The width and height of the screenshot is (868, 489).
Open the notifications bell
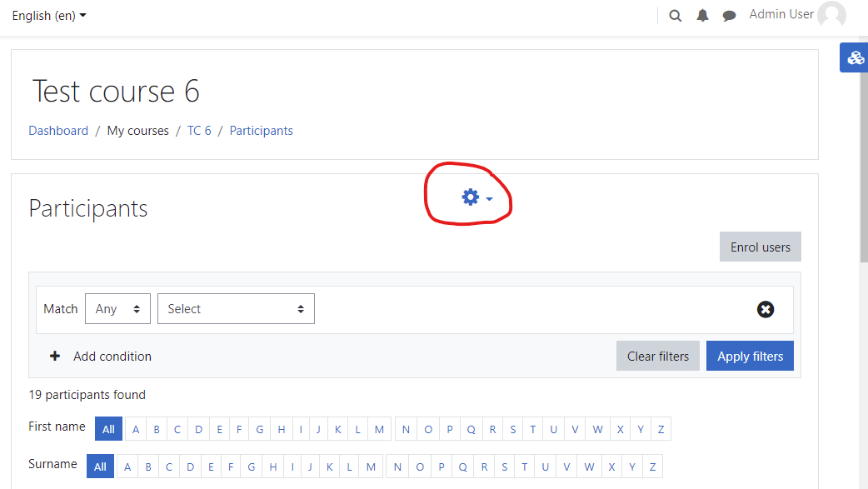(702, 16)
